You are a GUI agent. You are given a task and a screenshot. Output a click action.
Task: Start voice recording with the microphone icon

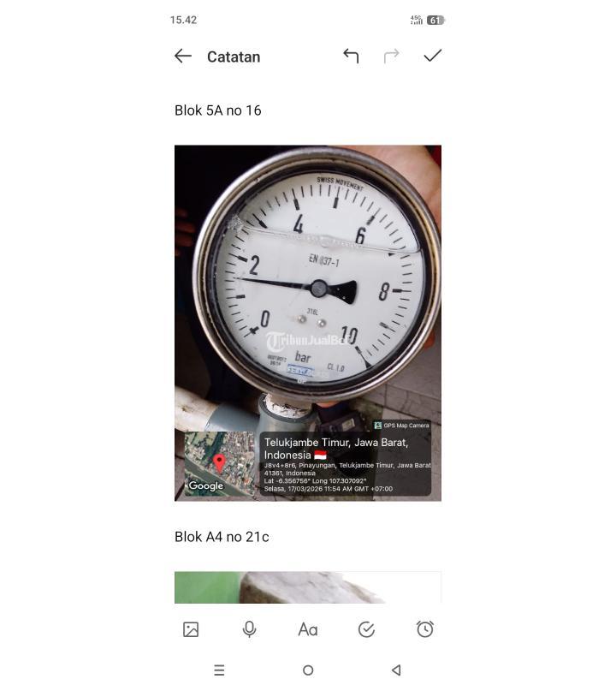coord(249,629)
